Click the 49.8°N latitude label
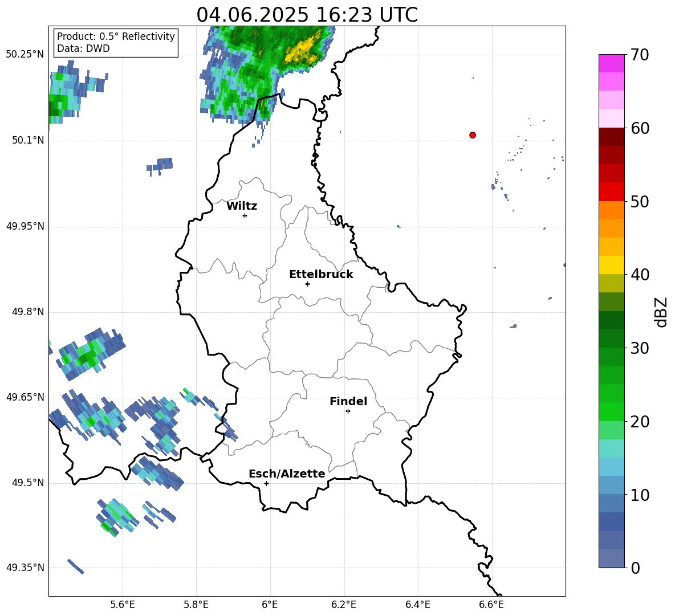Screen dimensions: 675x616 (28, 312)
